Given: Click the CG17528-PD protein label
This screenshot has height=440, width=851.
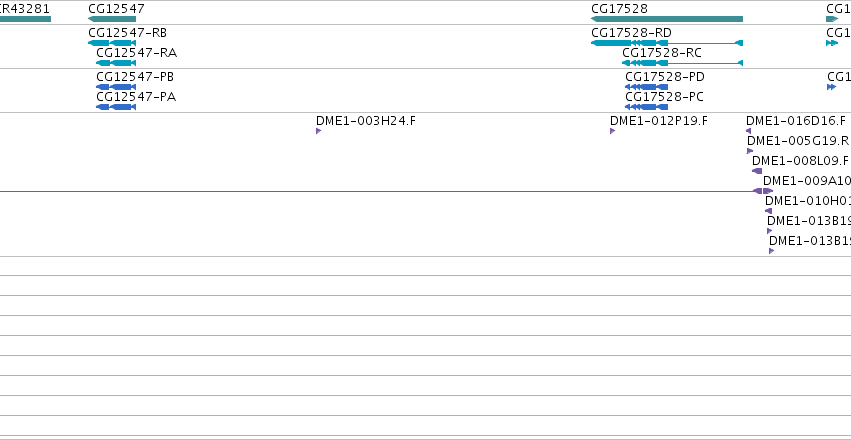Looking at the screenshot, I should point(665,76).
